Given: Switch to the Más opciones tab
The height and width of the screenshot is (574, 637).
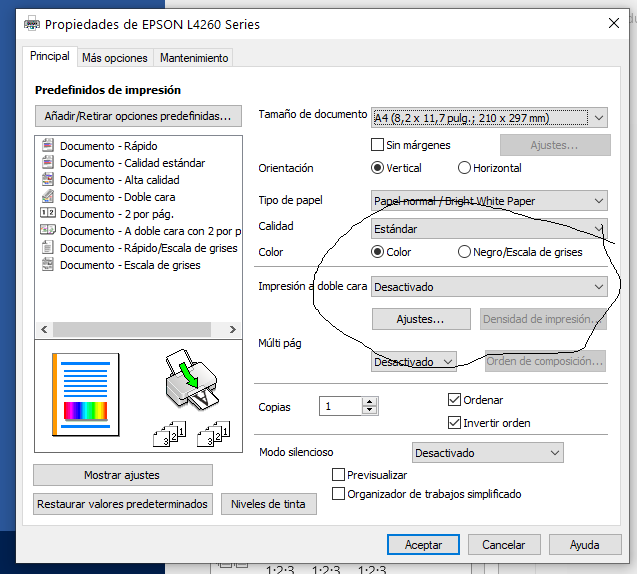Looking at the screenshot, I should (115, 58).
